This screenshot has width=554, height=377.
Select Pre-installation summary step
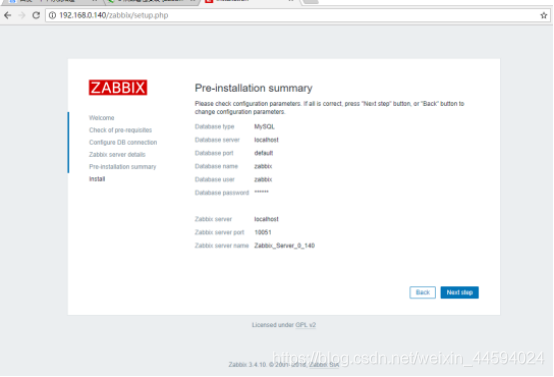(122, 166)
